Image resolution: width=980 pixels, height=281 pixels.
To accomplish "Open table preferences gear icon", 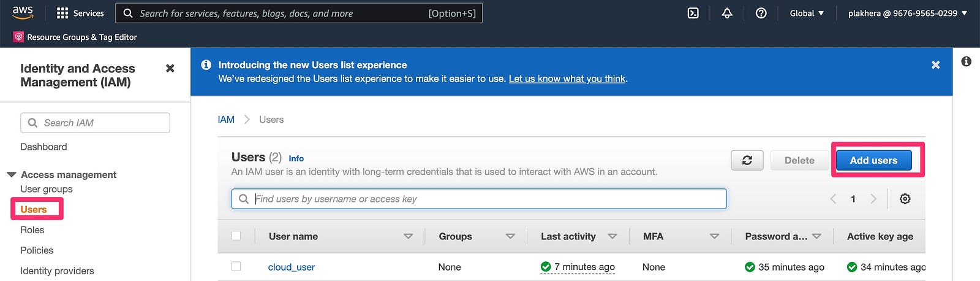I will (x=905, y=199).
